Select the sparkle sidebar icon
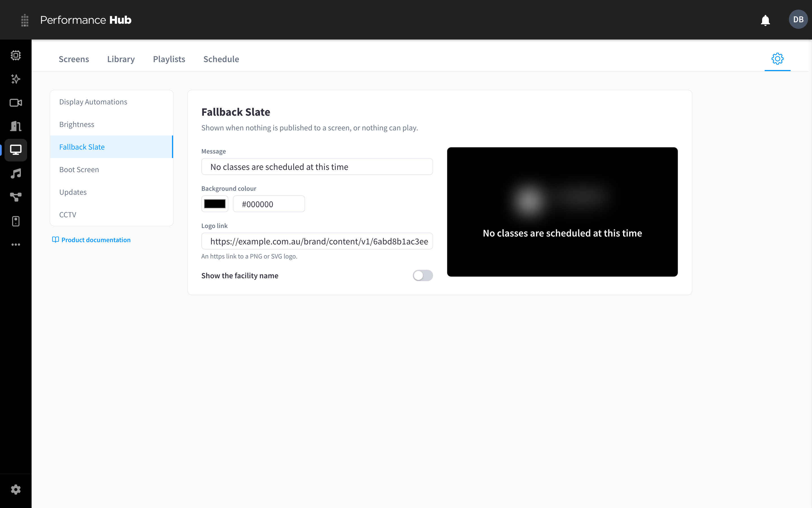This screenshot has height=508, width=812. coord(16,79)
